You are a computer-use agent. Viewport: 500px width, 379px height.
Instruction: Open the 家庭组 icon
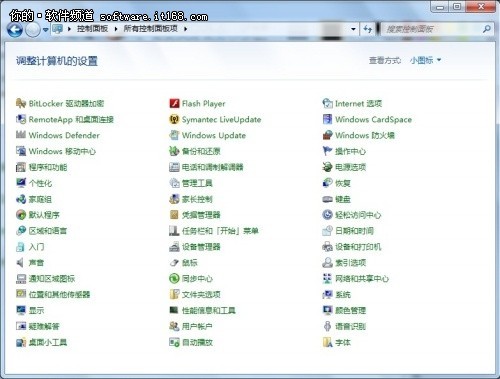[21, 199]
